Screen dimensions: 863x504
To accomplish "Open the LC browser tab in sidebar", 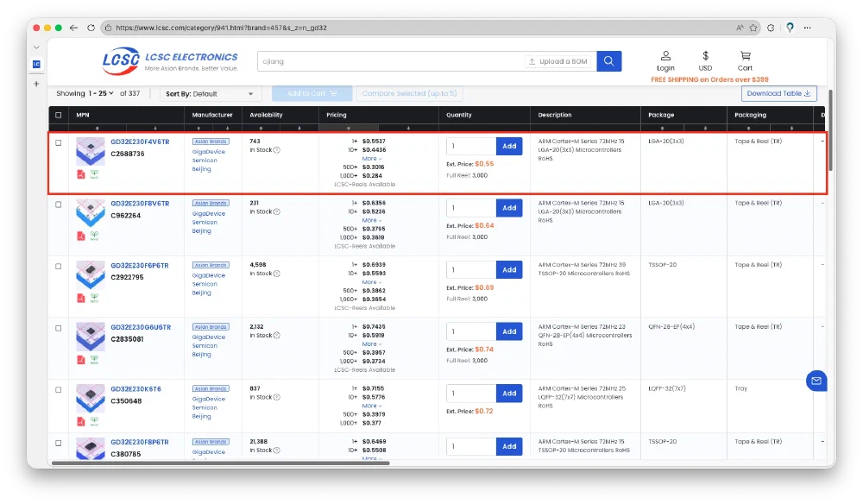I will (x=36, y=64).
